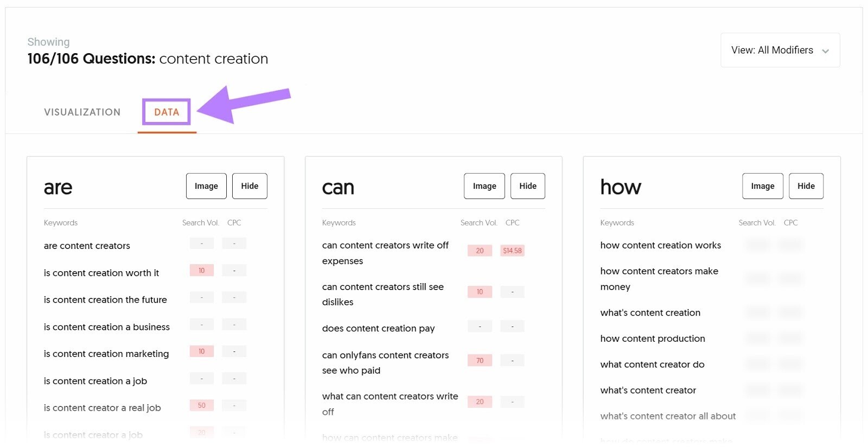Open keyword 'how content creation works'
Viewport: 868px width, 448px height.
point(661,245)
